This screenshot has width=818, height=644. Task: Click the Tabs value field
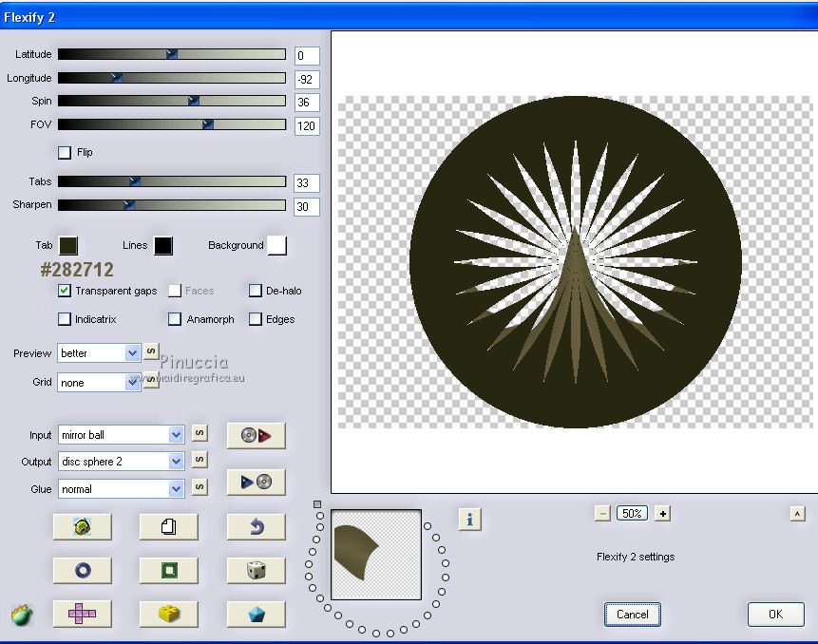pos(307,183)
